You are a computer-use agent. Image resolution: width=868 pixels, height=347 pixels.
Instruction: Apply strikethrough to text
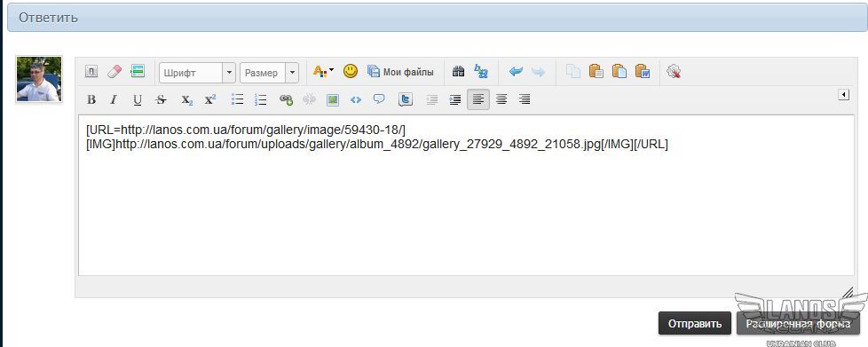(162, 100)
